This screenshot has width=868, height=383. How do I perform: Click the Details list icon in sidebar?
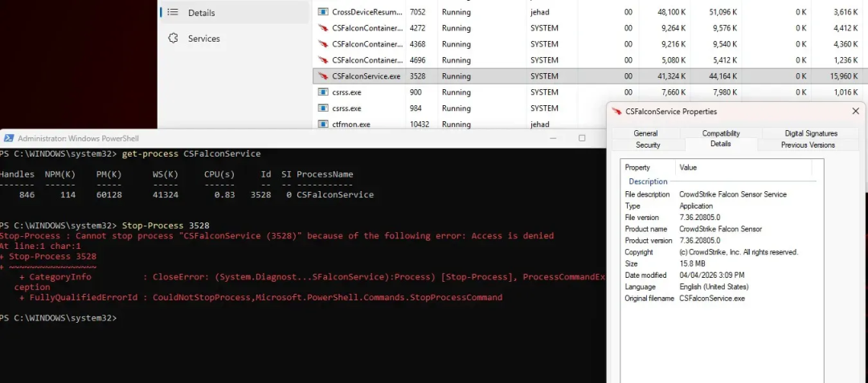[x=173, y=12]
